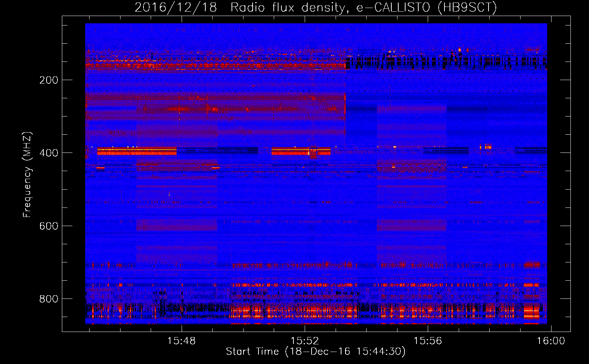Click the '15:52' time tick label
Image resolution: width=589 pixels, height=364 pixels.
pyautogui.click(x=305, y=341)
